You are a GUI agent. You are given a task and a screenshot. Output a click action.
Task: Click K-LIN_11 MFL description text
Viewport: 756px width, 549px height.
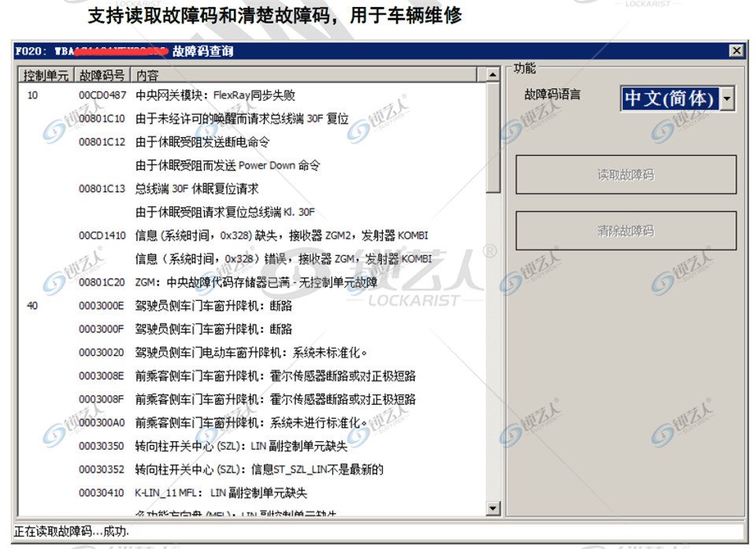[220, 493]
